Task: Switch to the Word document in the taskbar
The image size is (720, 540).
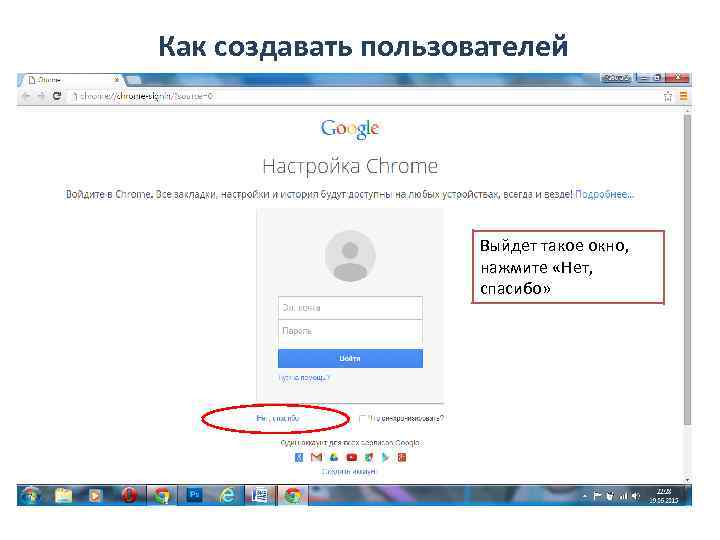Action: click(x=260, y=496)
